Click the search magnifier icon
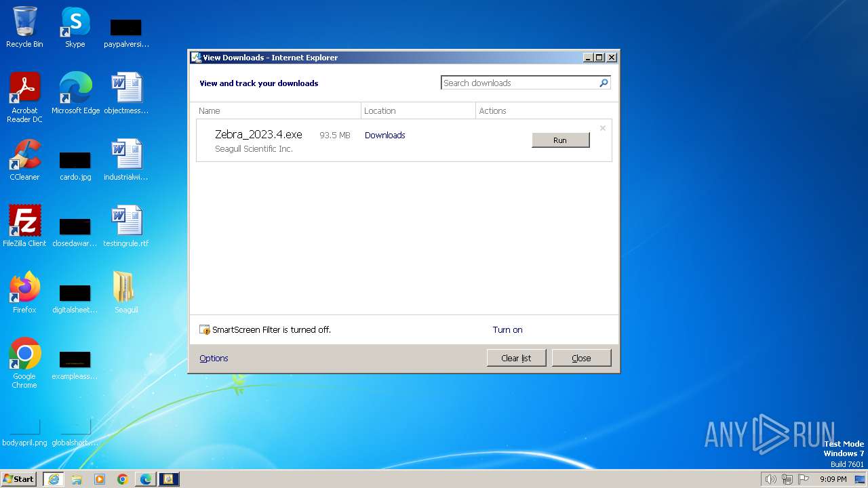 point(604,83)
